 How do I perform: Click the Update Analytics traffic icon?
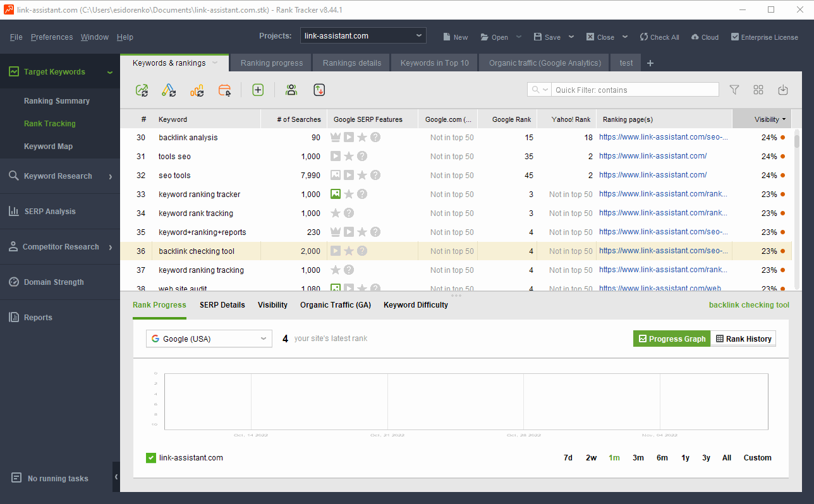[x=197, y=90]
